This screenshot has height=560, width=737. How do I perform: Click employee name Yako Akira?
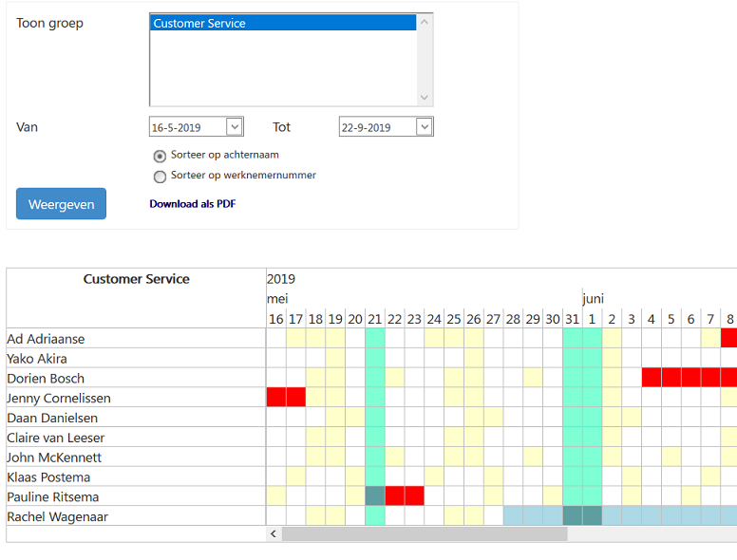[37, 359]
